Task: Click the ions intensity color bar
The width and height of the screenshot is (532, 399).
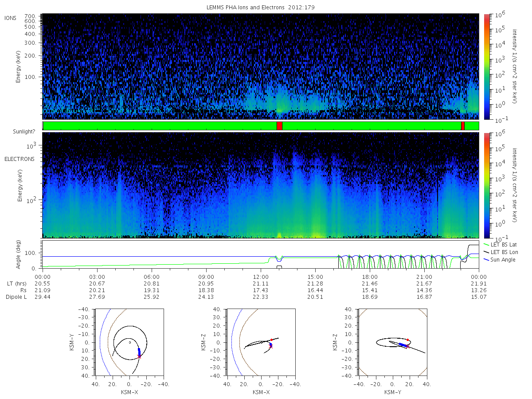Action: pos(487,66)
